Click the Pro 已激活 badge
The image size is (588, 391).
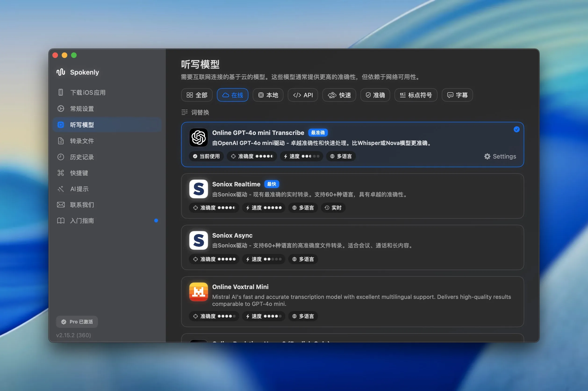click(x=77, y=322)
